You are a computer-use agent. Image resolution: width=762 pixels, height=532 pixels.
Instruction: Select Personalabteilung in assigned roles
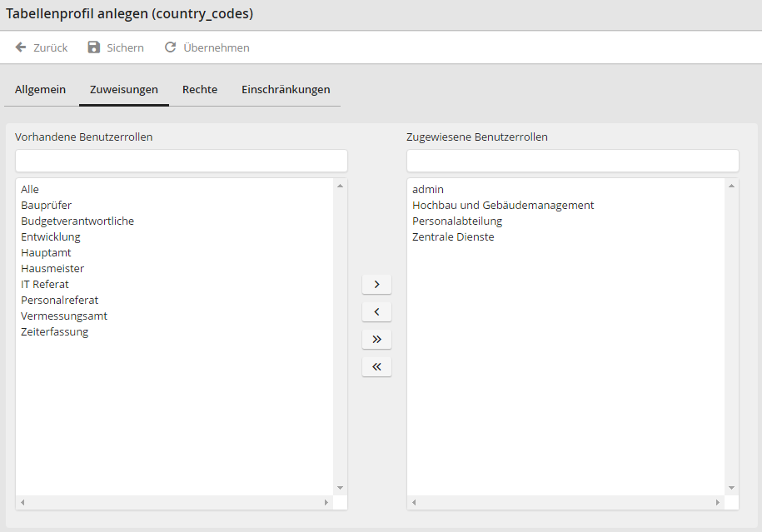point(457,221)
